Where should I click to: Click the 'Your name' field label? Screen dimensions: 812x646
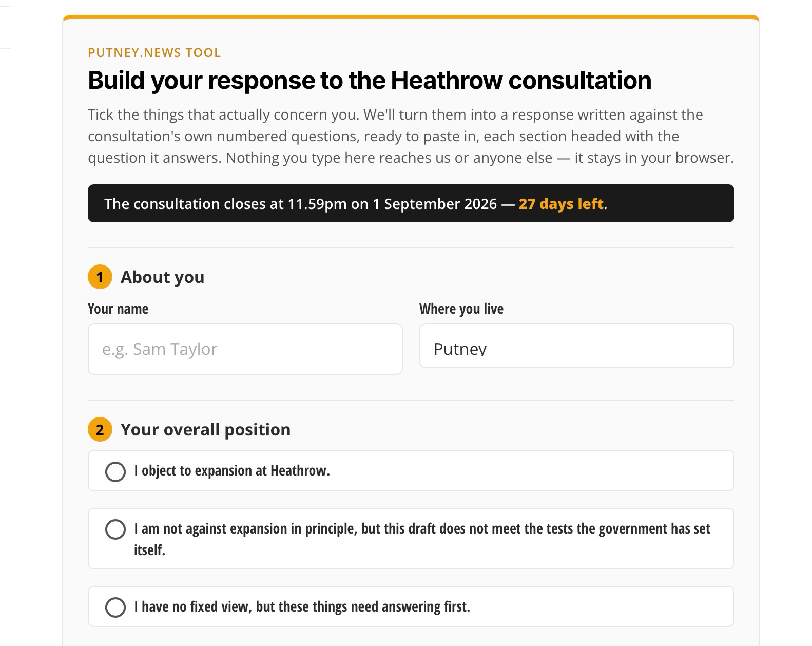click(118, 309)
